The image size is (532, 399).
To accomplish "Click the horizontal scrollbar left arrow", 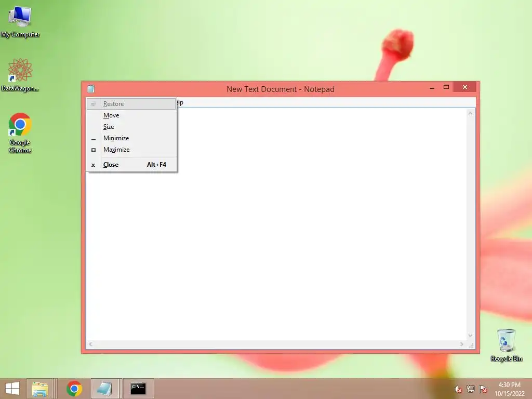I will tap(90, 344).
